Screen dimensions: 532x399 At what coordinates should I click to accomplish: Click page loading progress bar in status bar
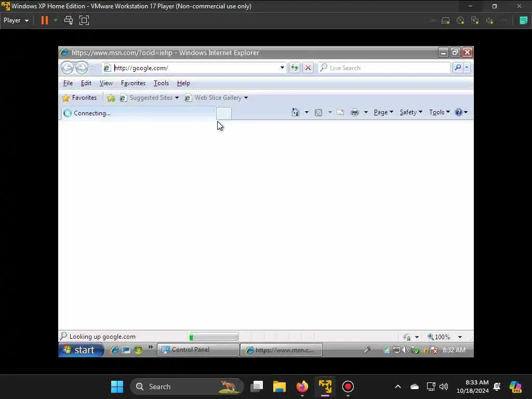pyautogui.click(x=214, y=337)
